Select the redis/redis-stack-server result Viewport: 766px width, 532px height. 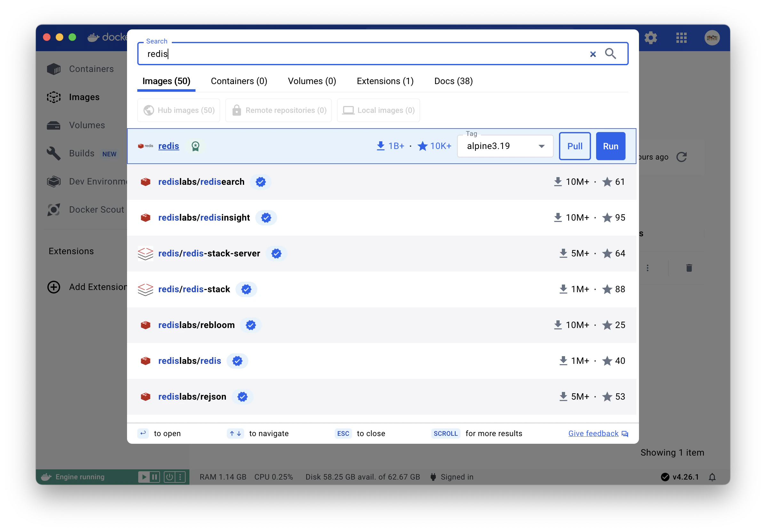[x=209, y=253]
